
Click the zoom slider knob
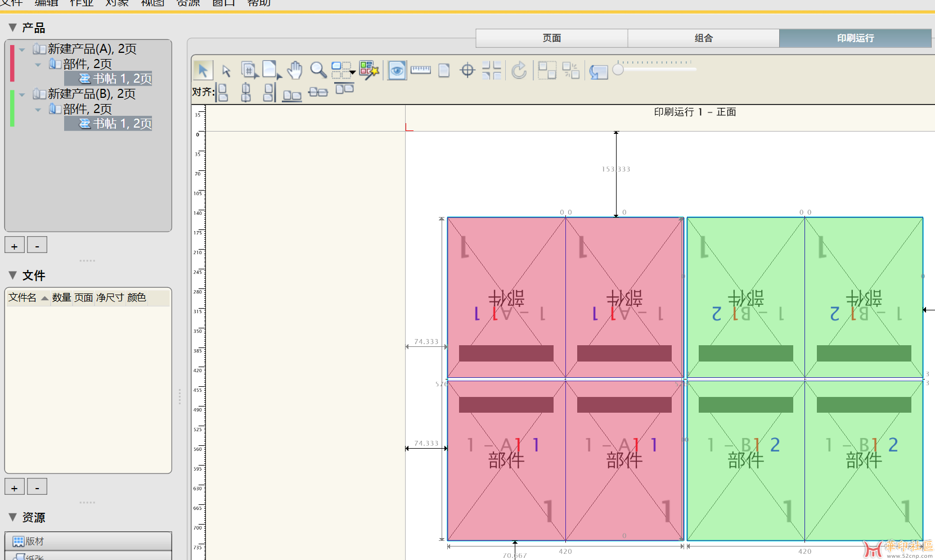[x=618, y=70]
